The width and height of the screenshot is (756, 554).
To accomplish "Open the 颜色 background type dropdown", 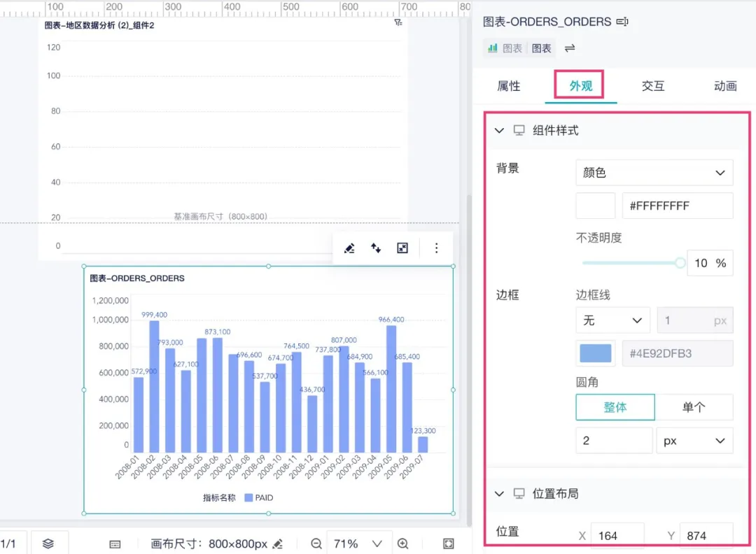I will [x=654, y=173].
